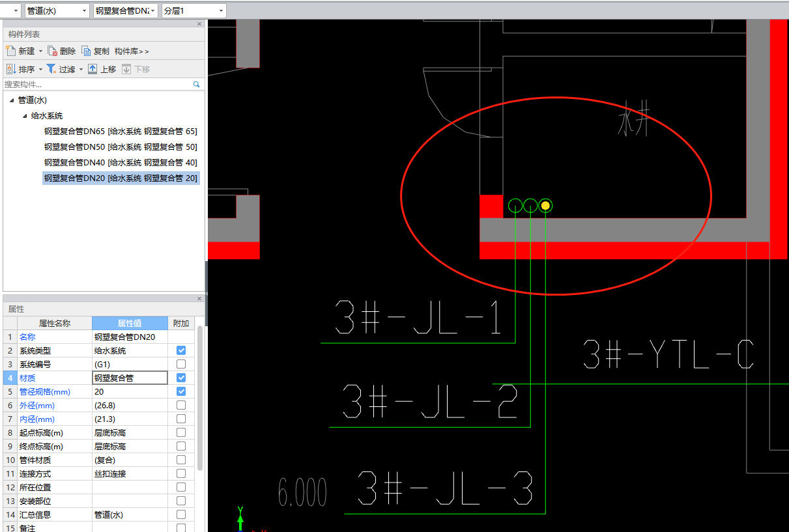Image resolution: width=789 pixels, height=532 pixels.
Task: Check 附加 checkbox for 终点标高(m)
Action: point(181,446)
